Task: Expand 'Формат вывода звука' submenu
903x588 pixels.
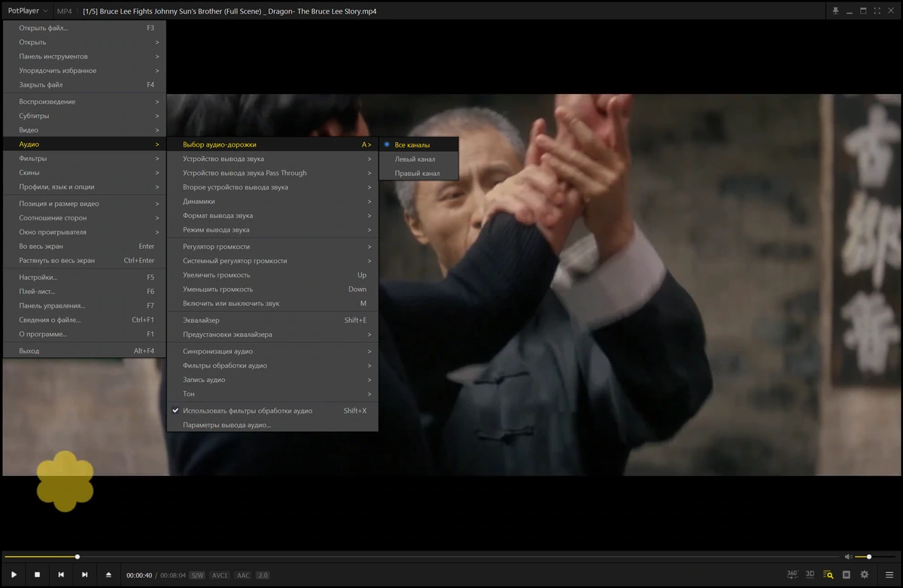Action: pos(272,216)
